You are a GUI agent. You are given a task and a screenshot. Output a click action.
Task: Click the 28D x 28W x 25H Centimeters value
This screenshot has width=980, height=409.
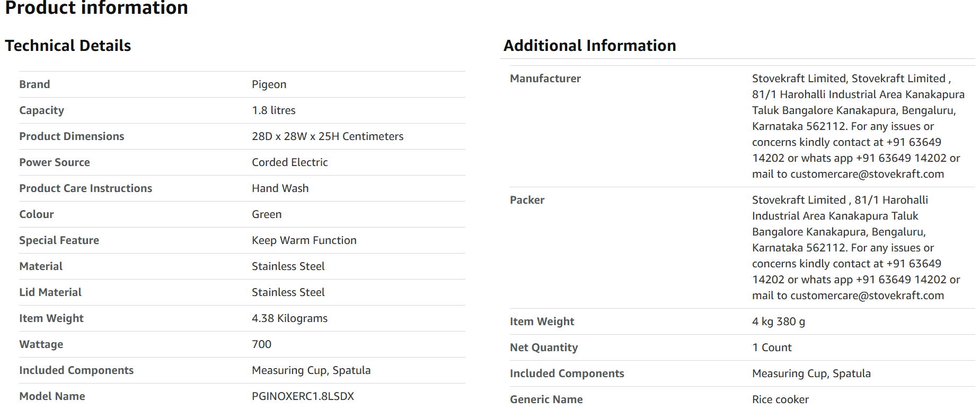(x=328, y=136)
